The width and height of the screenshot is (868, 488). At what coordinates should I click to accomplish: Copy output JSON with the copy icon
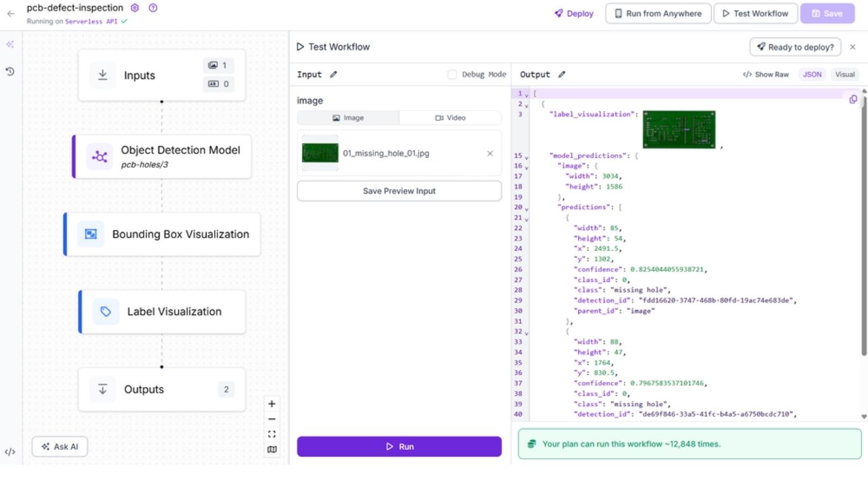point(853,99)
